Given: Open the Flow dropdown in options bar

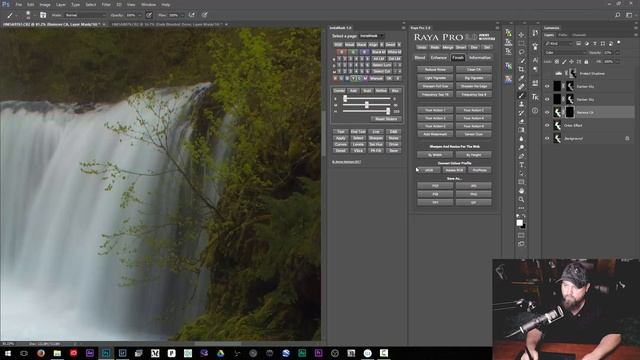Looking at the screenshot, I should coord(182,15).
